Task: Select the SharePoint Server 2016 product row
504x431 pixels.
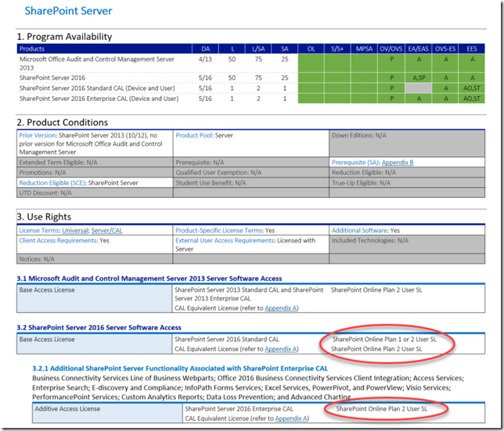Action: [x=250, y=77]
